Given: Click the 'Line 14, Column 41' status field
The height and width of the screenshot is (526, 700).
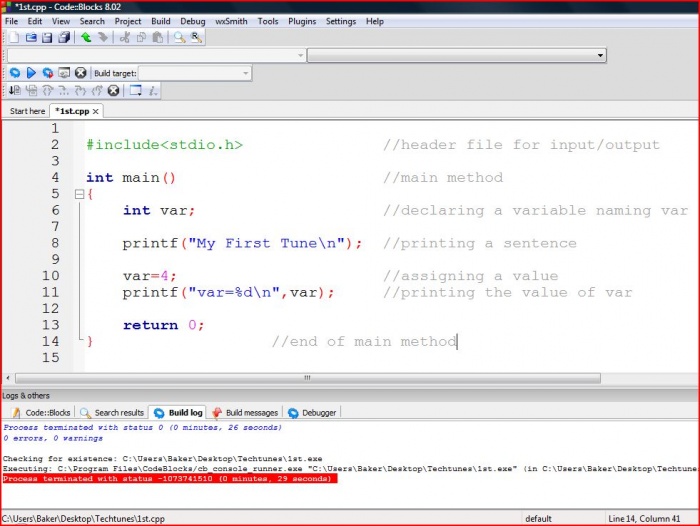Looking at the screenshot, I should [644, 519].
